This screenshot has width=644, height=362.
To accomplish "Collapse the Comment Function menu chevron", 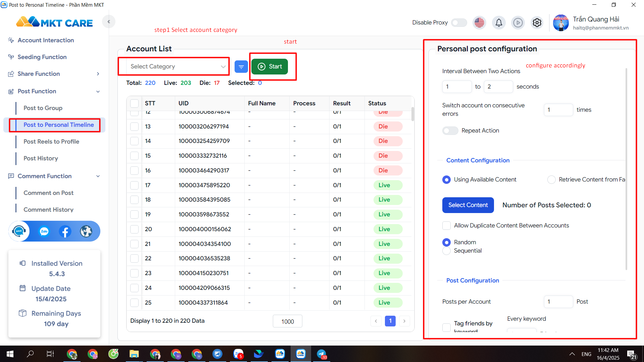I will click(98, 176).
